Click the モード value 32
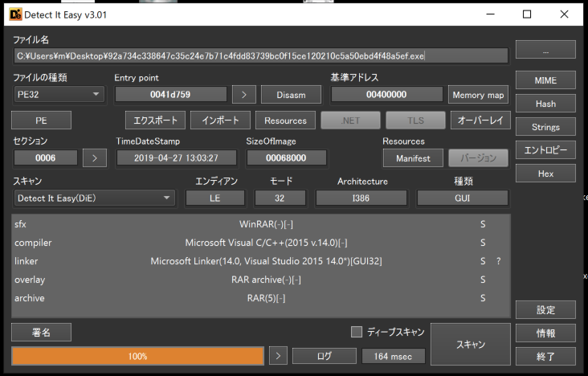This screenshot has width=588, height=376. coord(280,198)
